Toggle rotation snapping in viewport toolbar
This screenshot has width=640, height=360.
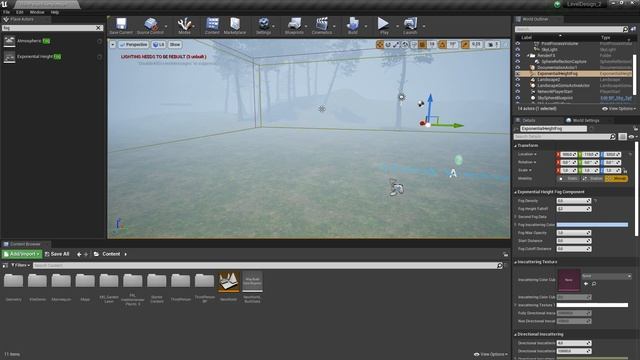click(x=442, y=44)
